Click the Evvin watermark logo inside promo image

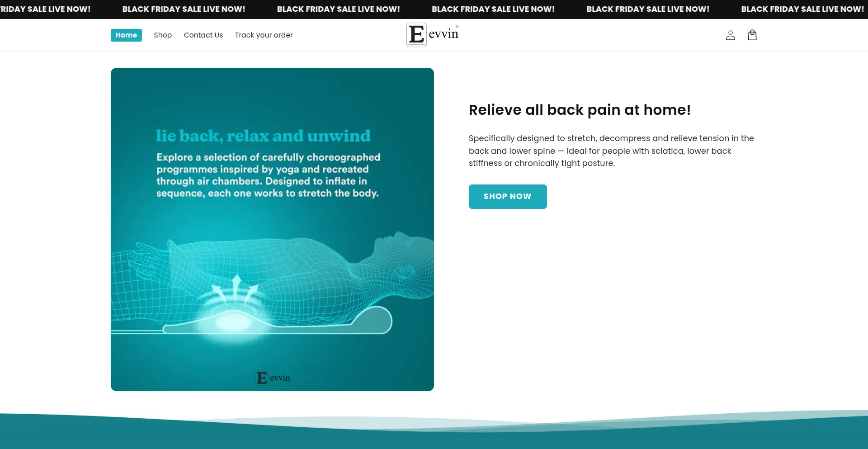point(273,378)
